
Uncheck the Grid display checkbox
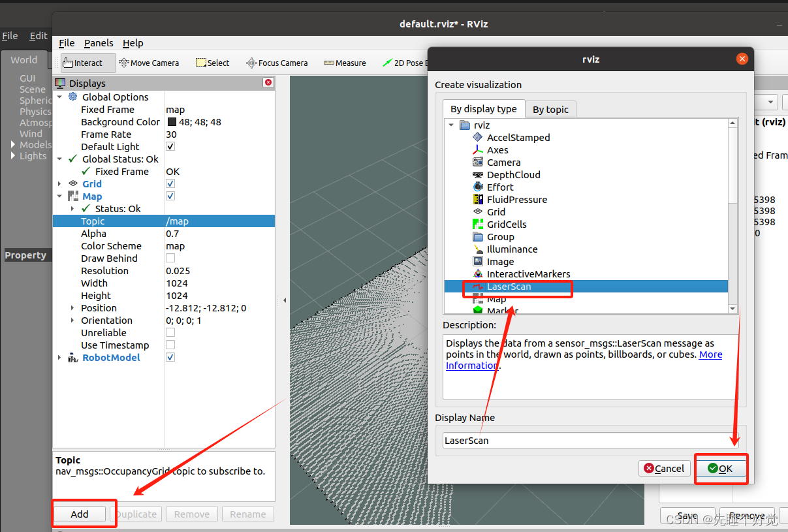[170, 183]
